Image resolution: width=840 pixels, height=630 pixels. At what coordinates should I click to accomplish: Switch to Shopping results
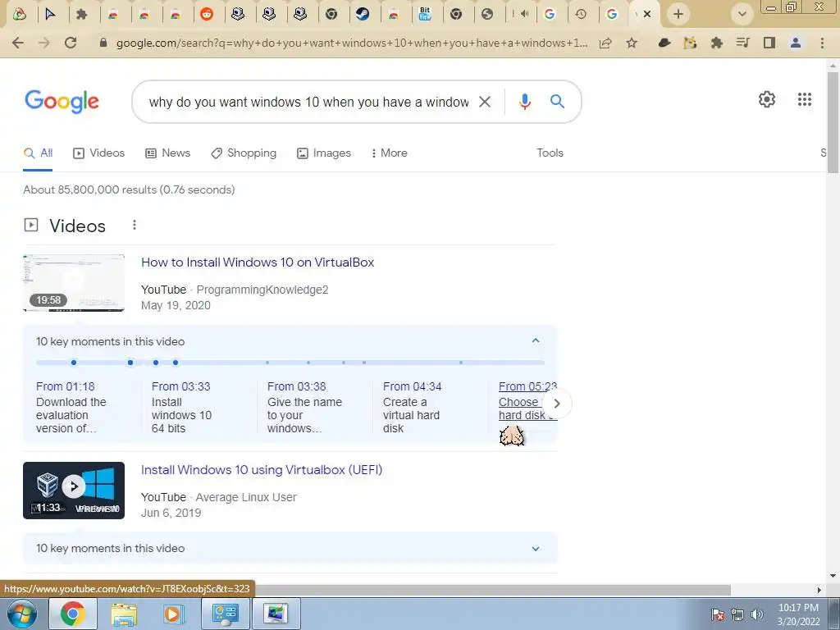(x=244, y=153)
